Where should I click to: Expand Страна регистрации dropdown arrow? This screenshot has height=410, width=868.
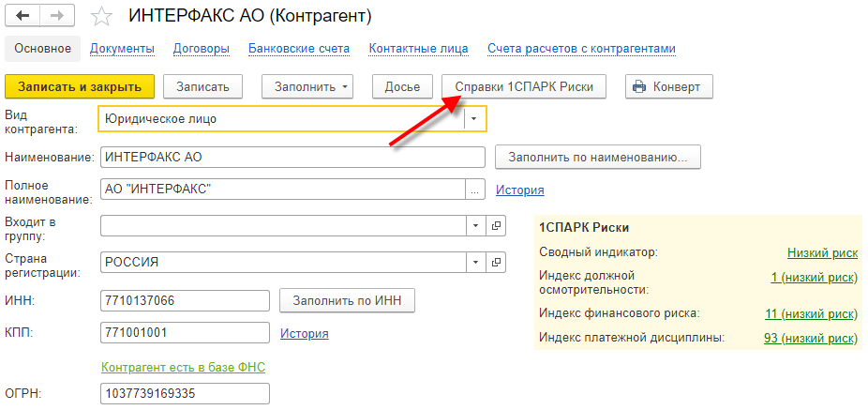475,262
